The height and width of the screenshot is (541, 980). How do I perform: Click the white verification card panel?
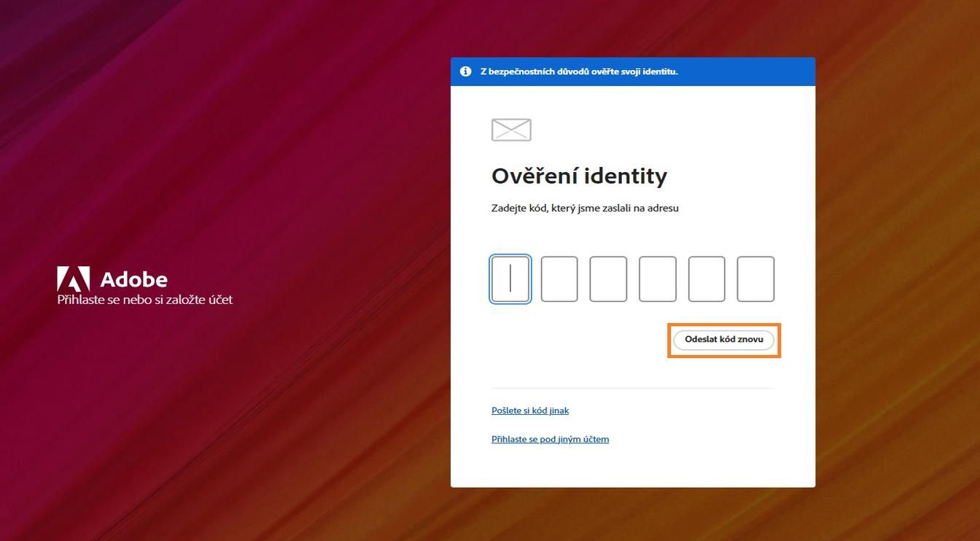(633, 467)
